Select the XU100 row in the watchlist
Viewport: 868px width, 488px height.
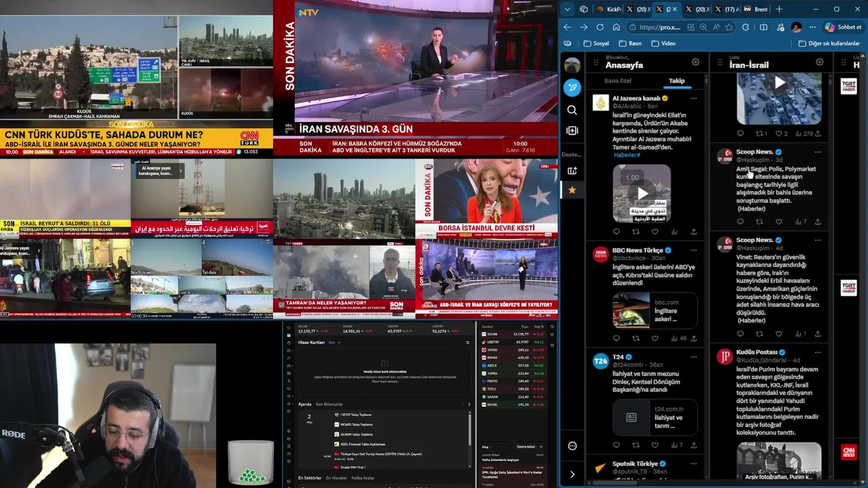(x=514, y=334)
